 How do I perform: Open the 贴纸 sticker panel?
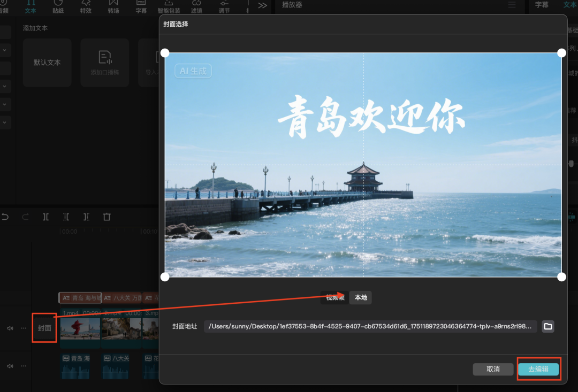tap(58, 7)
